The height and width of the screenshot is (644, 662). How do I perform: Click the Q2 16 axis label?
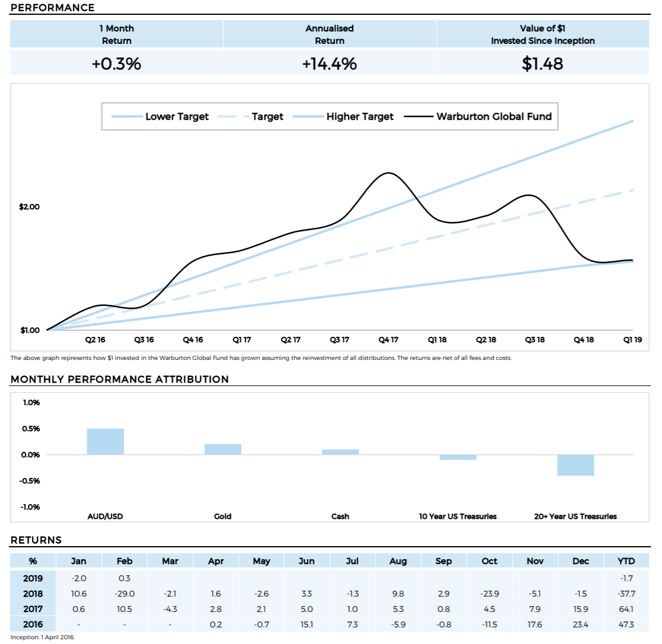point(95,340)
